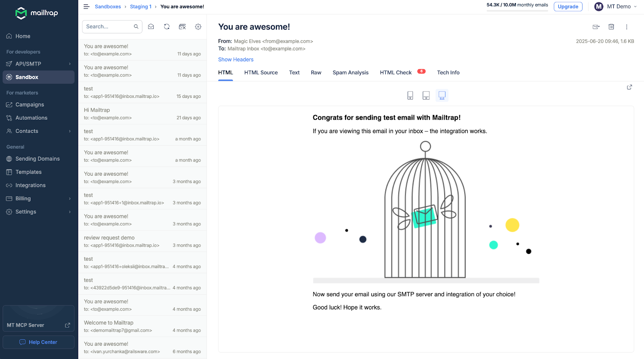
Task: Open Sending Domains
Action: click(x=39, y=159)
